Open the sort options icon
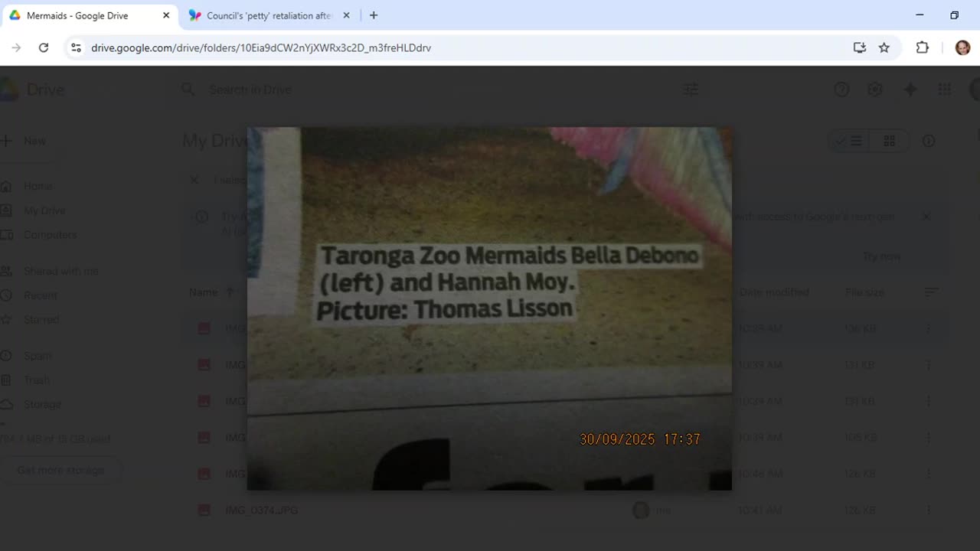This screenshot has height=551, width=980. [931, 292]
